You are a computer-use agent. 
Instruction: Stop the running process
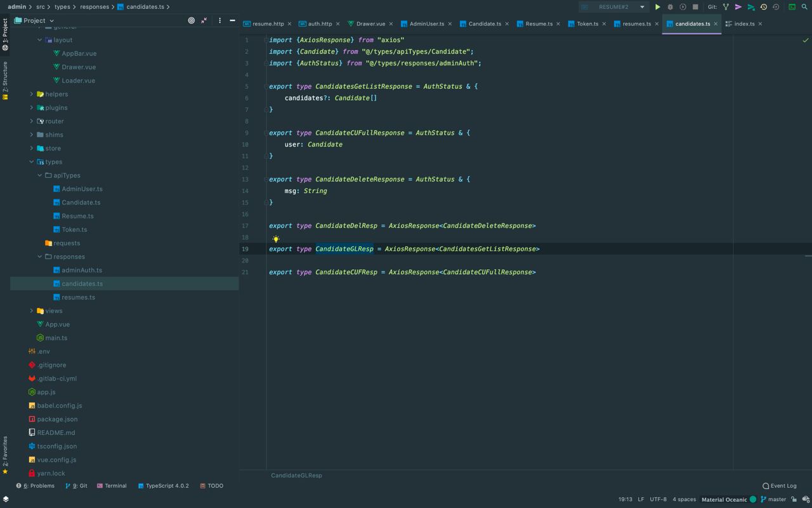(695, 7)
